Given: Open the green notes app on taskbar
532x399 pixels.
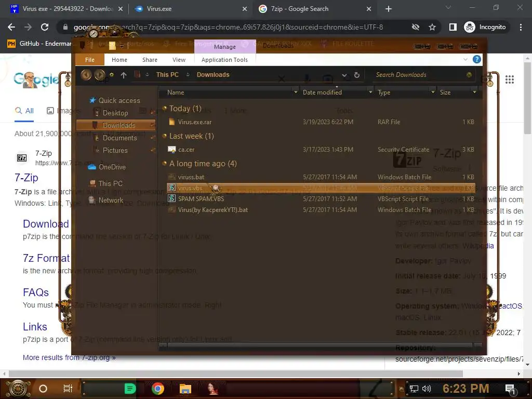Looking at the screenshot, I should [130, 389].
